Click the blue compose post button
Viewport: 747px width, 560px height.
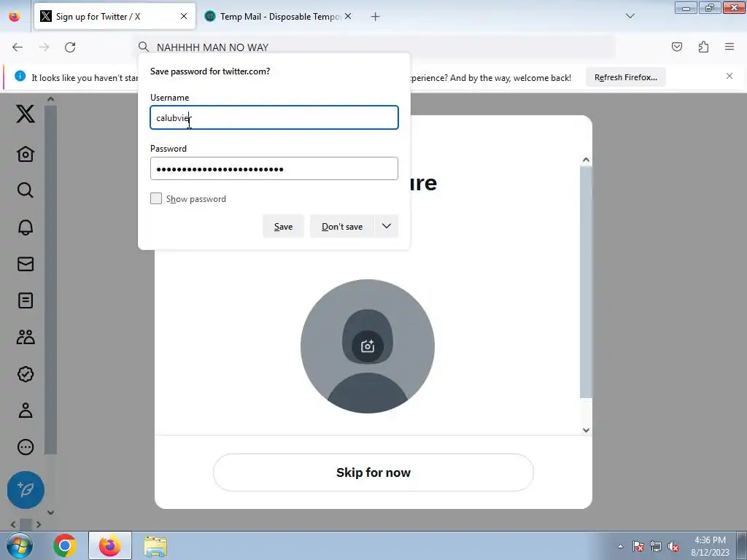(x=26, y=489)
